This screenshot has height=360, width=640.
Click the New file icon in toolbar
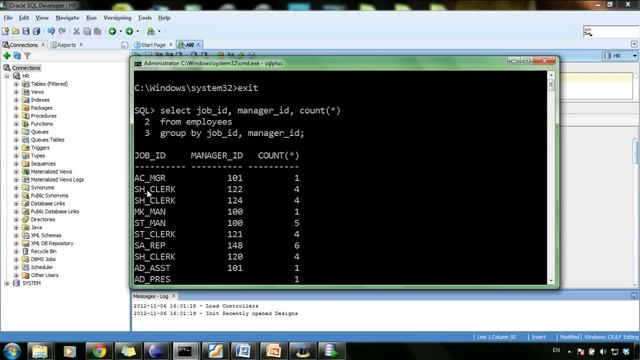(5, 31)
